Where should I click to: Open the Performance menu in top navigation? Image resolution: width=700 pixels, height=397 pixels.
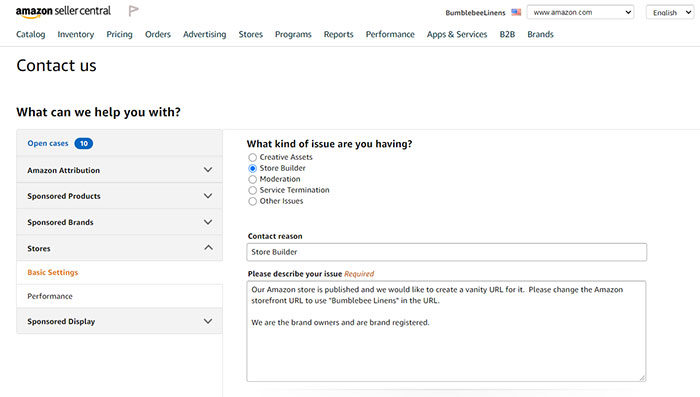coord(390,34)
